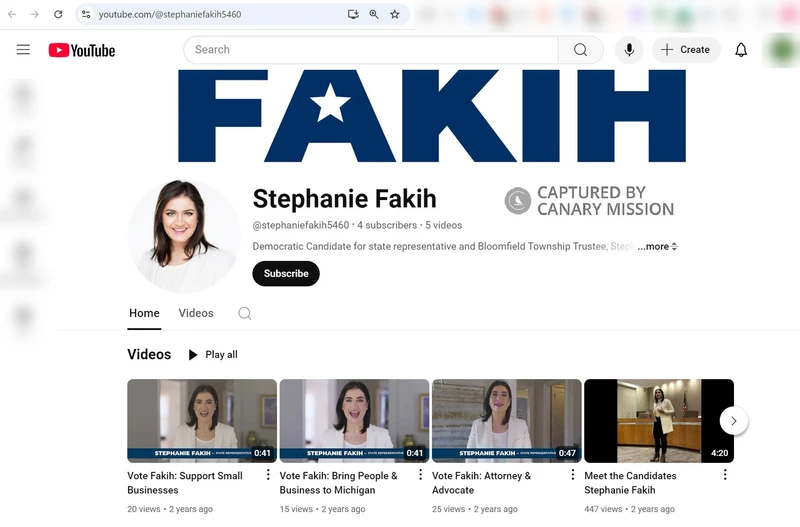Screen dimensions: 800x527
Task: Open Meet the Candidates video thumbnail
Action: click(x=659, y=421)
